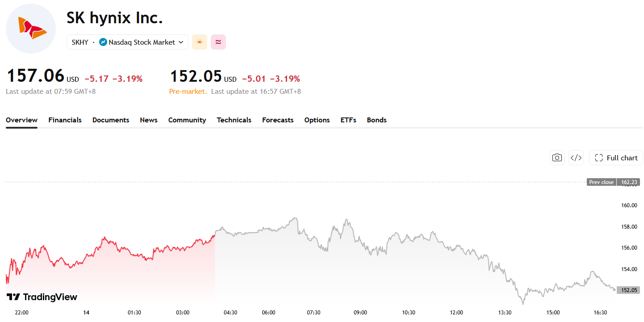Click the SK hynix company logo
The width and height of the screenshot is (644, 322).
(x=31, y=29)
